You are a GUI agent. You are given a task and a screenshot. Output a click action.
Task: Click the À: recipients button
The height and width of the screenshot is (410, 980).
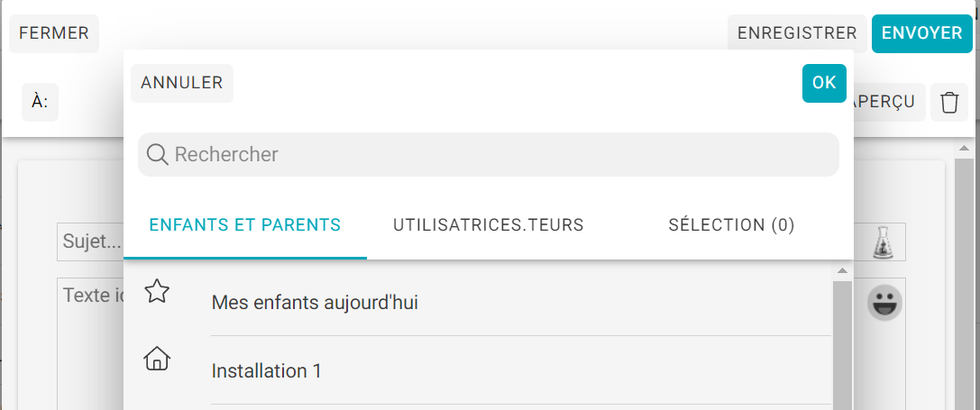(x=40, y=102)
